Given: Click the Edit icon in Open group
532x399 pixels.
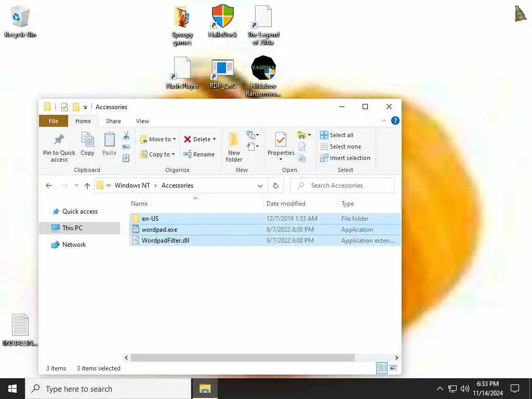Looking at the screenshot, I should click(x=302, y=147).
